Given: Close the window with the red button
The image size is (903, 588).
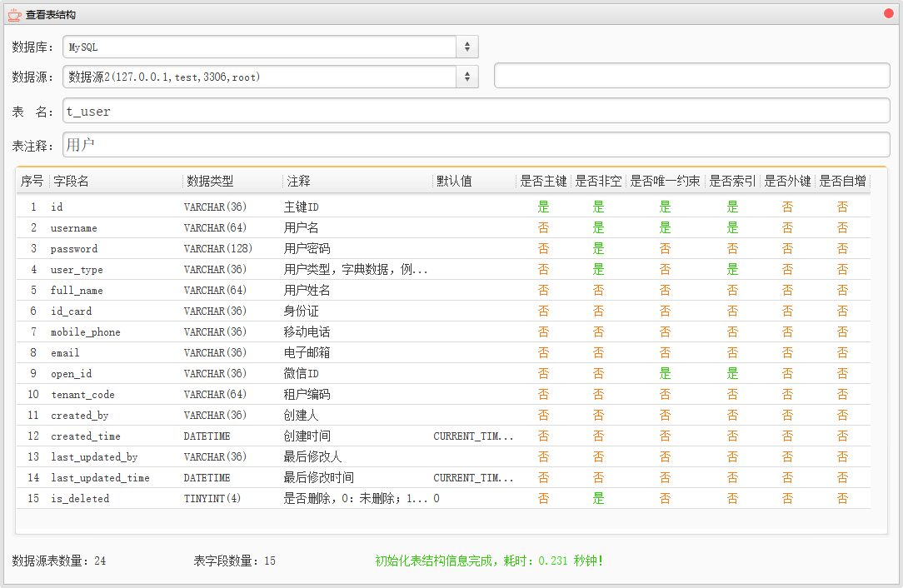Looking at the screenshot, I should [x=889, y=13].
